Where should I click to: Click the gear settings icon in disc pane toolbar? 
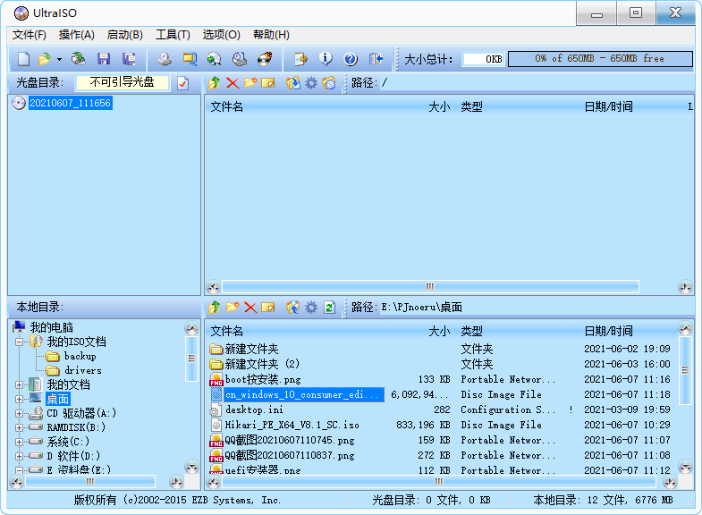click(x=311, y=83)
